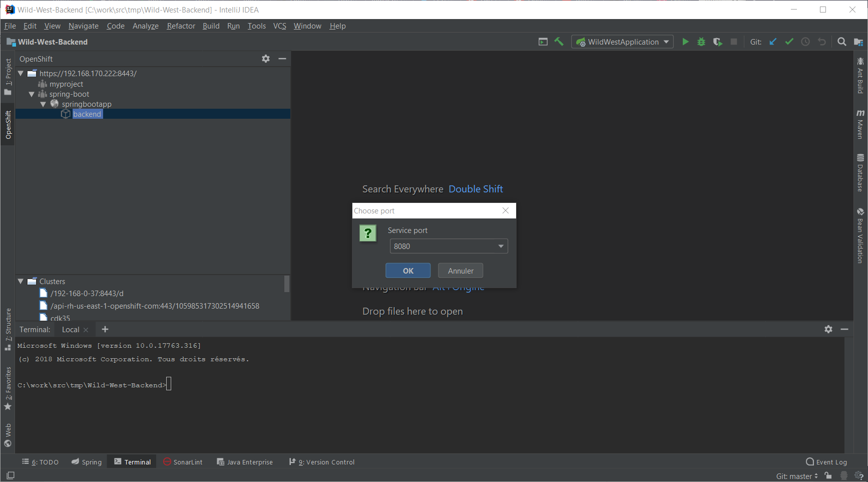Open the Maven side panel

point(860,124)
